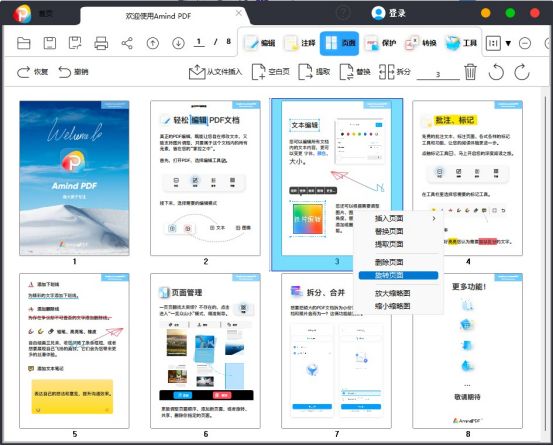Image resolution: width=553 pixels, height=446 pixels.
Task: Click the 1:1 actual size icon
Action: pos(493,43)
